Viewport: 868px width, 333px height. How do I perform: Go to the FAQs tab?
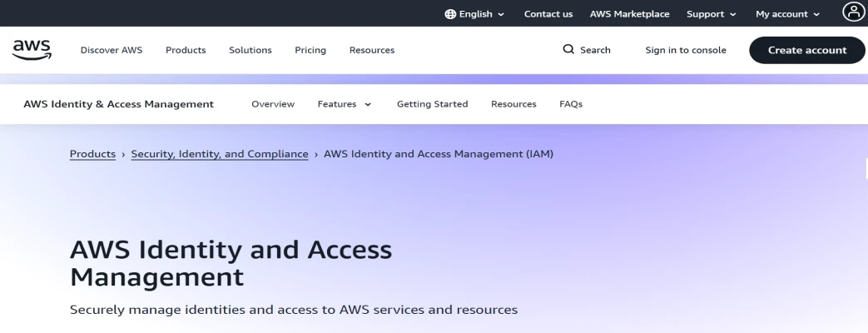click(x=571, y=103)
